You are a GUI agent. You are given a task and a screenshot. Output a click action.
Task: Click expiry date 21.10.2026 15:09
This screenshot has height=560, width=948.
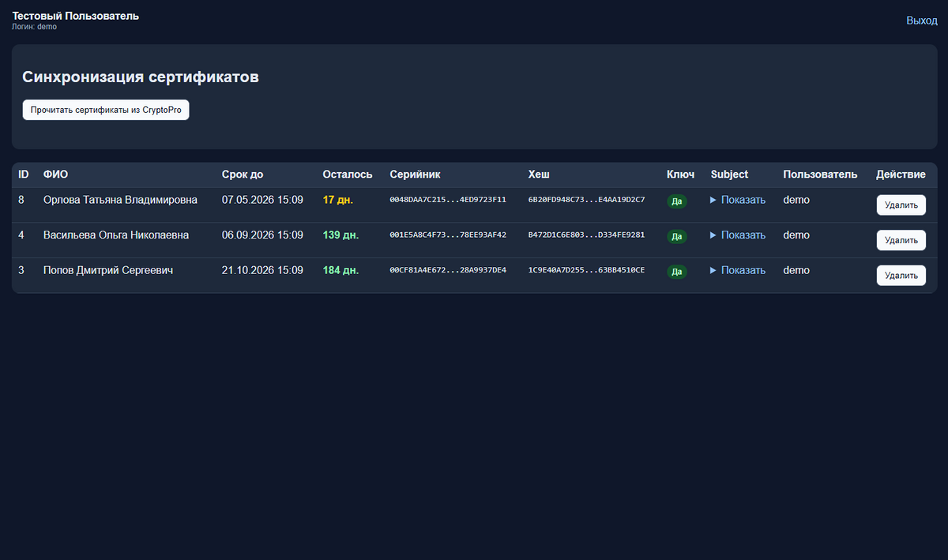262,270
